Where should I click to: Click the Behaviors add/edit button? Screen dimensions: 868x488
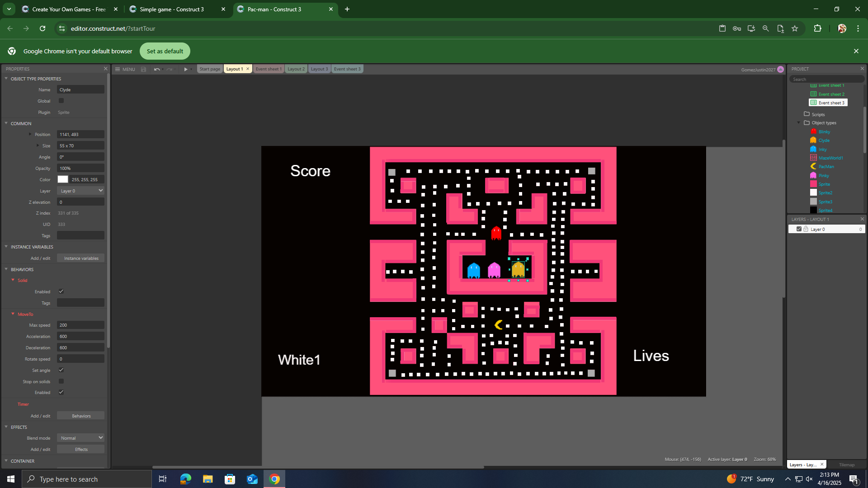point(81,416)
